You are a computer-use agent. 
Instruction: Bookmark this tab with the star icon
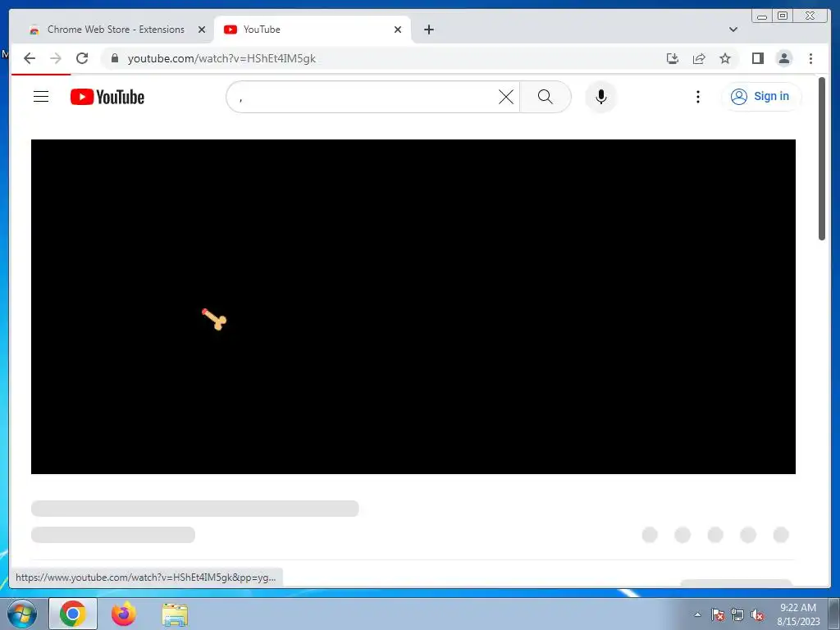725,58
